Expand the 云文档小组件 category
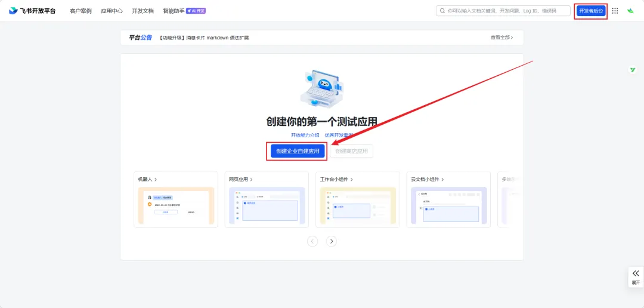 (427, 179)
